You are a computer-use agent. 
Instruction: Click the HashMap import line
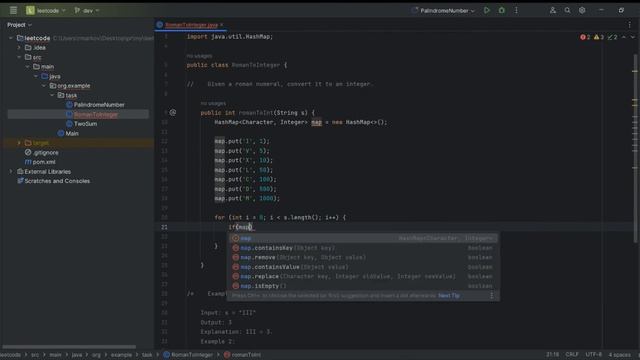[230, 37]
